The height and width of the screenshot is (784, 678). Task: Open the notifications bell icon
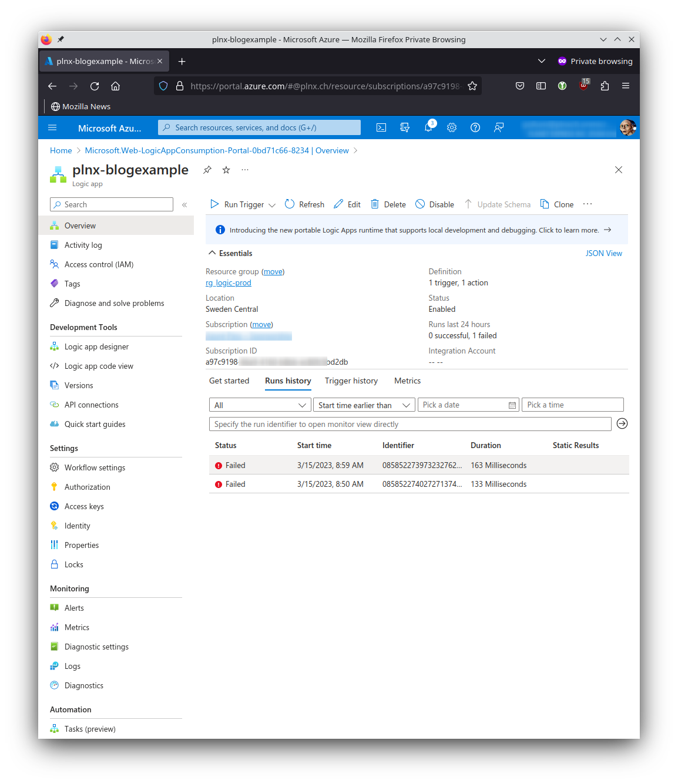tap(428, 127)
